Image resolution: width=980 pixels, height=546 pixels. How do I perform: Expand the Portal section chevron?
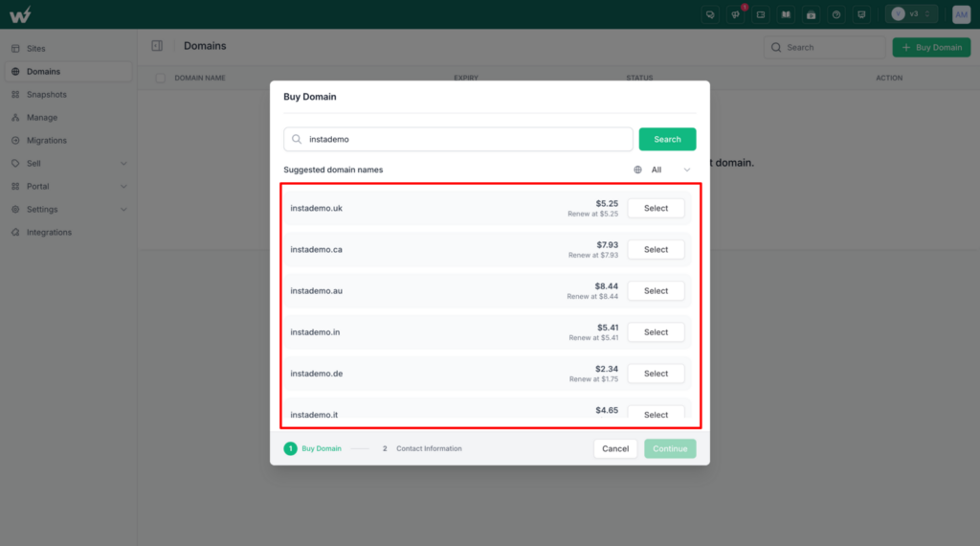pyautogui.click(x=123, y=187)
